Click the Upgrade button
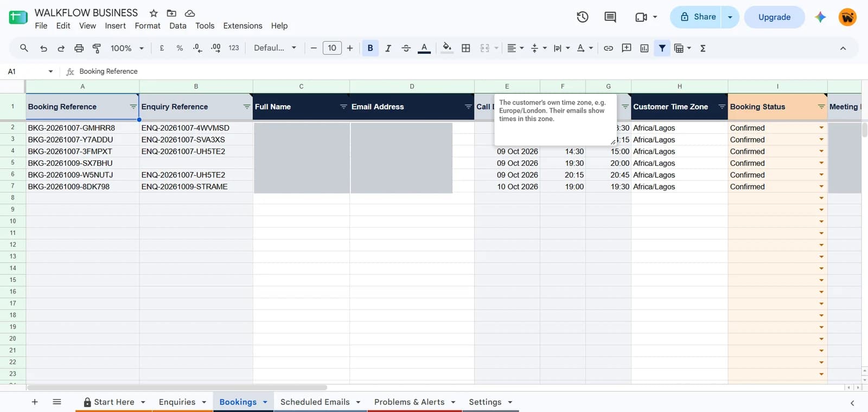Viewport: 868px width, 412px height. pos(774,17)
